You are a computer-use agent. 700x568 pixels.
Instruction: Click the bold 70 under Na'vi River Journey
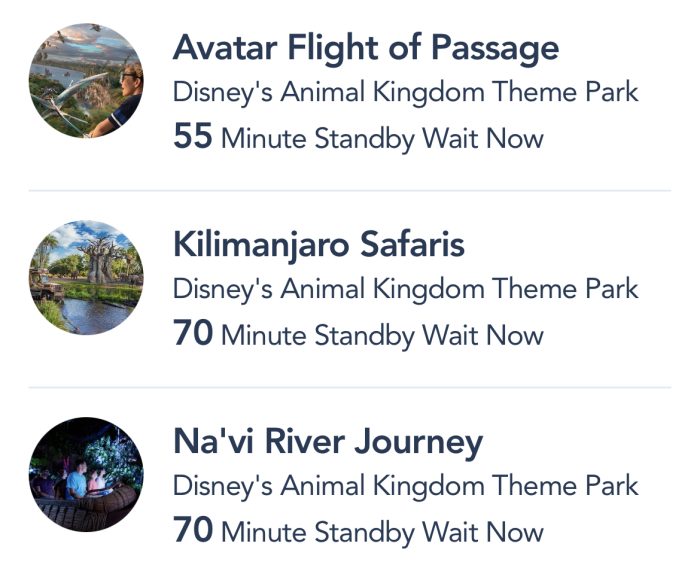pos(193,530)
